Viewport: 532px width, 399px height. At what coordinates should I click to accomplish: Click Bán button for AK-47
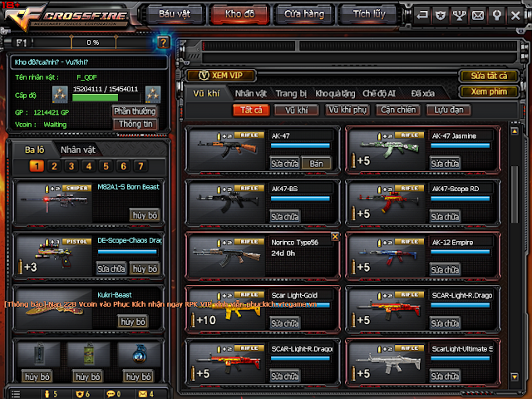click(316, 164)
